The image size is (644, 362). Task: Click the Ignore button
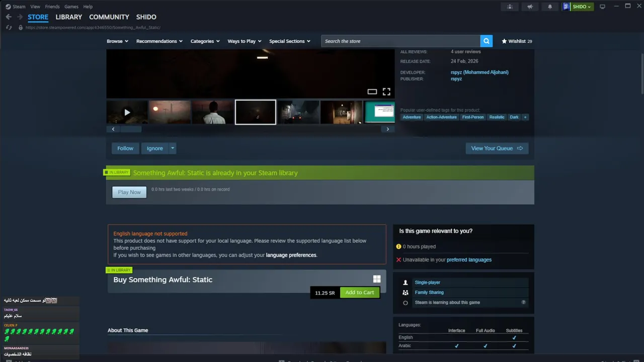pyautogui.click(x=155, y=148)
